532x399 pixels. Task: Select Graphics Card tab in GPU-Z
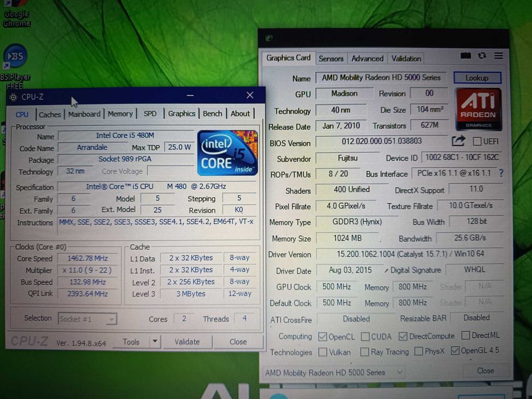pos(289,58)
